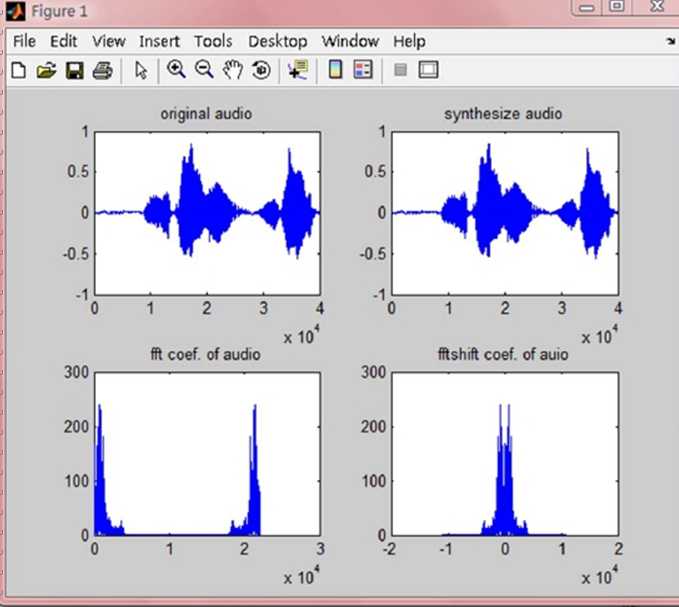Open the Insert menu
Viewport: 679px width, 607px height.
(x=159, y=42)
